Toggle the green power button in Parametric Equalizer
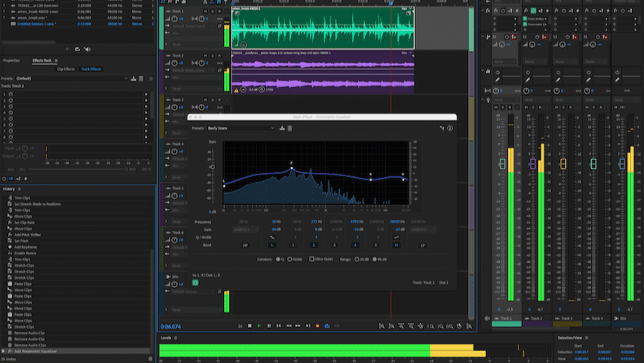 pyautogui.click(x=196, y=283)
